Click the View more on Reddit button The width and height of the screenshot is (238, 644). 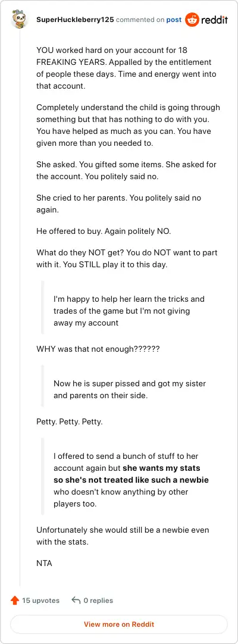point(119,624)
